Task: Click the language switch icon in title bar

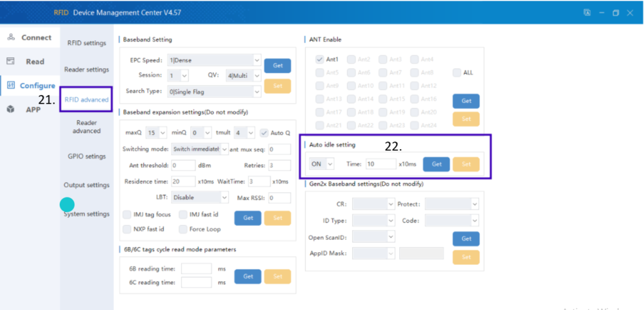Action: point(587,13)
